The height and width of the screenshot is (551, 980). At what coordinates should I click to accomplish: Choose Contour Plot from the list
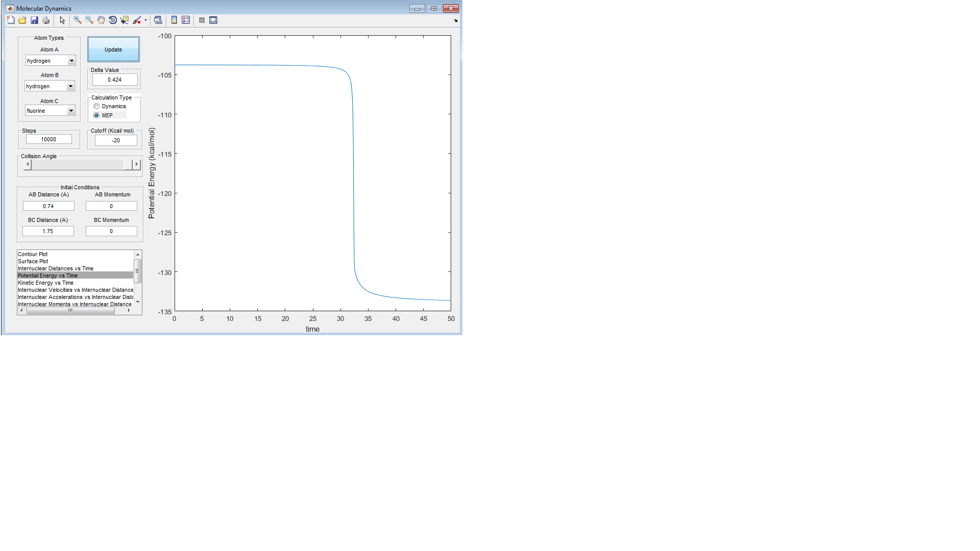[x=33, y=254]
